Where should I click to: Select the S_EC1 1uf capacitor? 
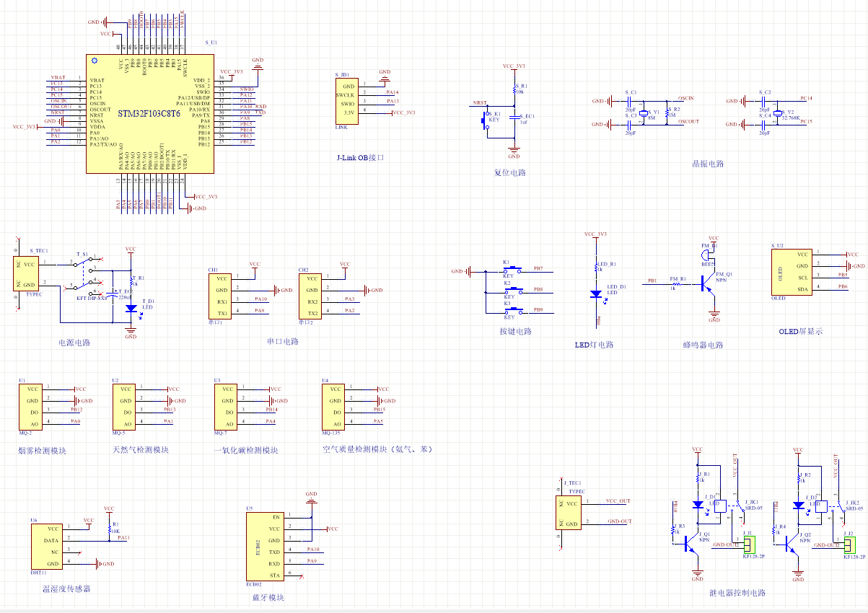pyautogui.click(x=514, y=116)
